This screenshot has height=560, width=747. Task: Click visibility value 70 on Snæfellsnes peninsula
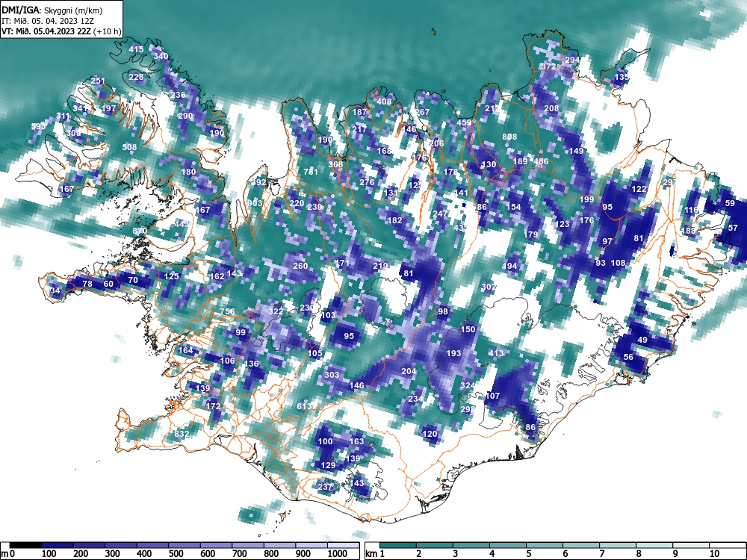pos(133,281)
